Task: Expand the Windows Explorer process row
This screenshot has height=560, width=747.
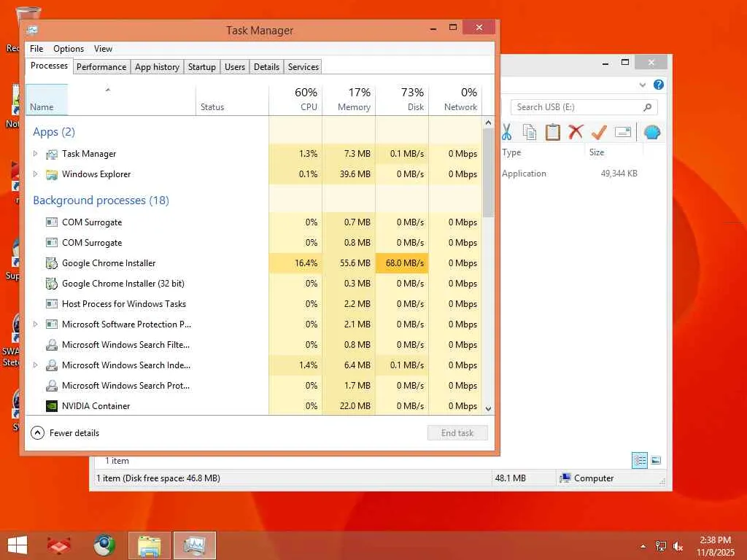Action: click(x=35, y=174)
